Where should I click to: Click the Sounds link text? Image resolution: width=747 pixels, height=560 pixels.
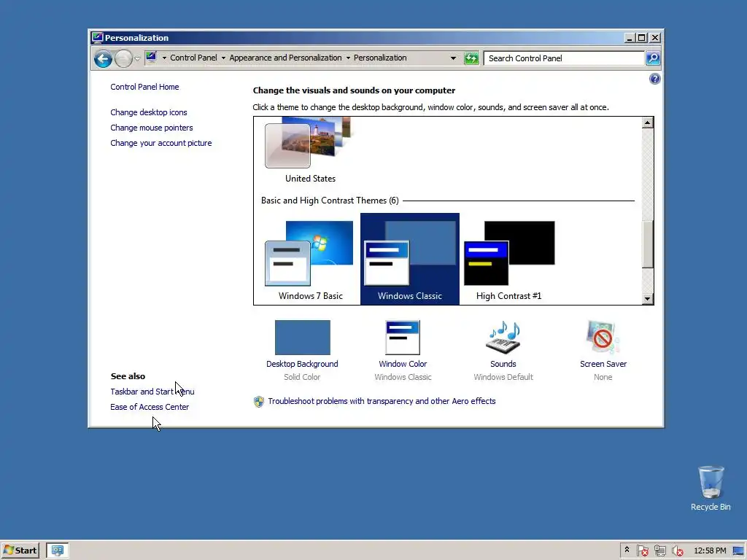coord(503,364)
